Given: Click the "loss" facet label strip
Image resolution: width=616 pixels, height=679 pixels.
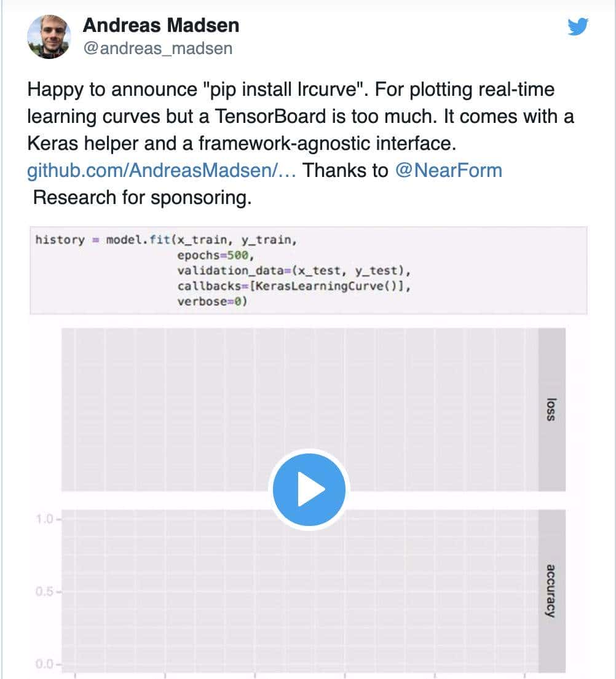Looking at the screenshot, I should [x=551, y=409].
